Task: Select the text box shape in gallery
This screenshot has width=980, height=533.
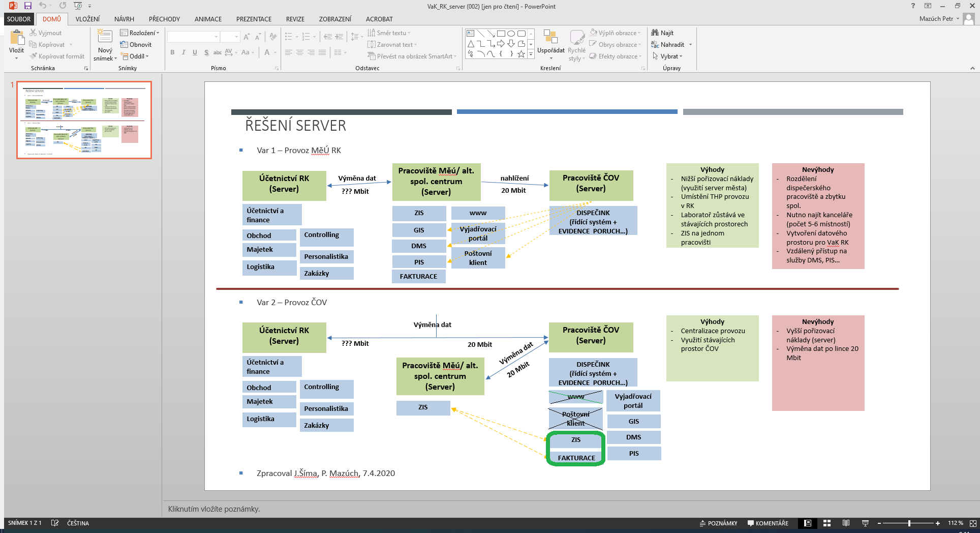Action: (x=471, y=34)
